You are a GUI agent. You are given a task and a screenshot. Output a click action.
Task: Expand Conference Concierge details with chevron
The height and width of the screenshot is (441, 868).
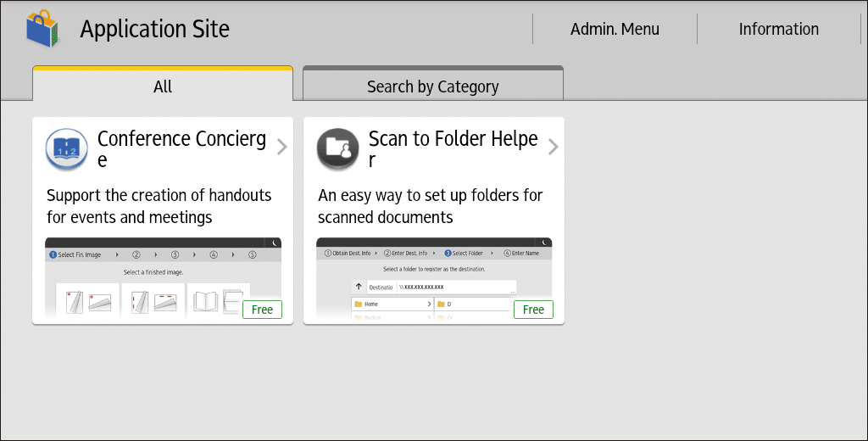(x=282, y=147)
